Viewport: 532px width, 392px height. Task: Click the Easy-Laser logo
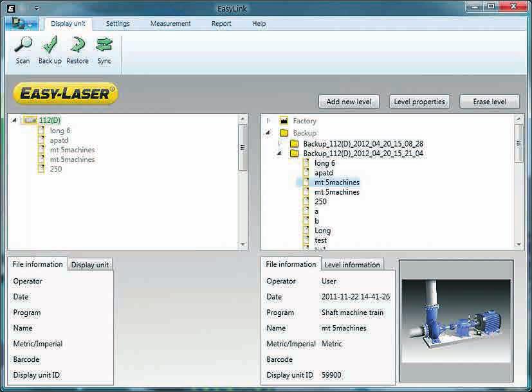pos(66,94)
